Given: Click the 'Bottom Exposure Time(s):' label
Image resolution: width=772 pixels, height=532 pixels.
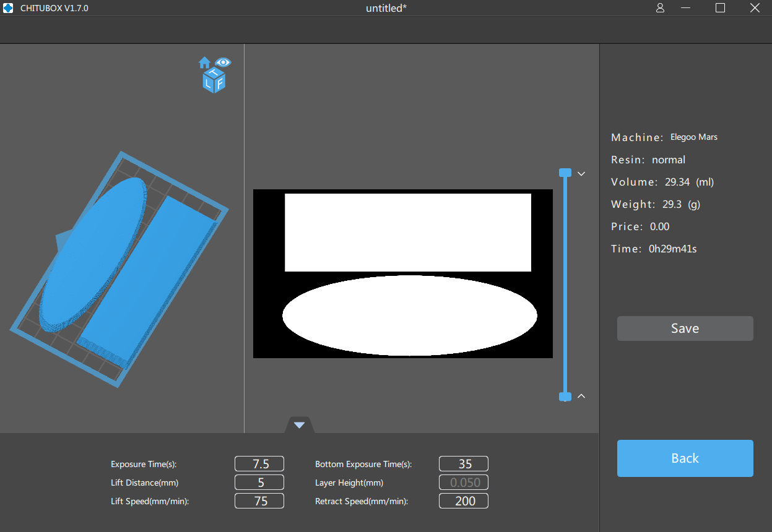Looking at the screenshot, I should tap(363, 464).
